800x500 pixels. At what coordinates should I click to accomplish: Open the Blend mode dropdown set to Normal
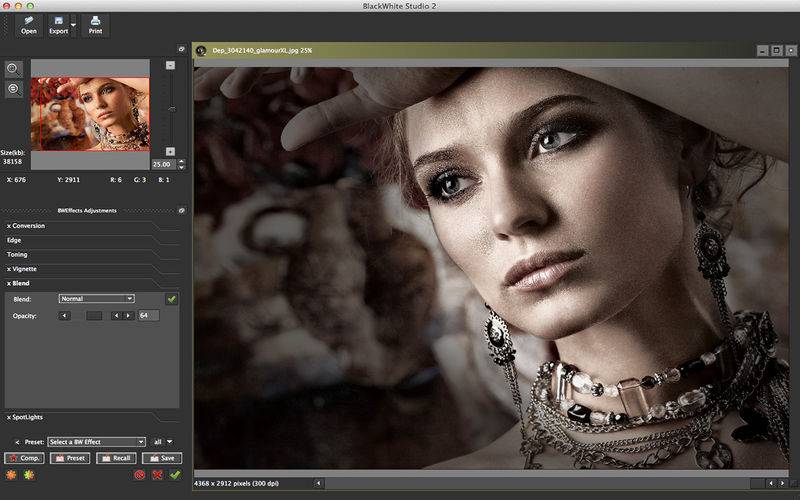pyautogui.click(x=96, y=298)
